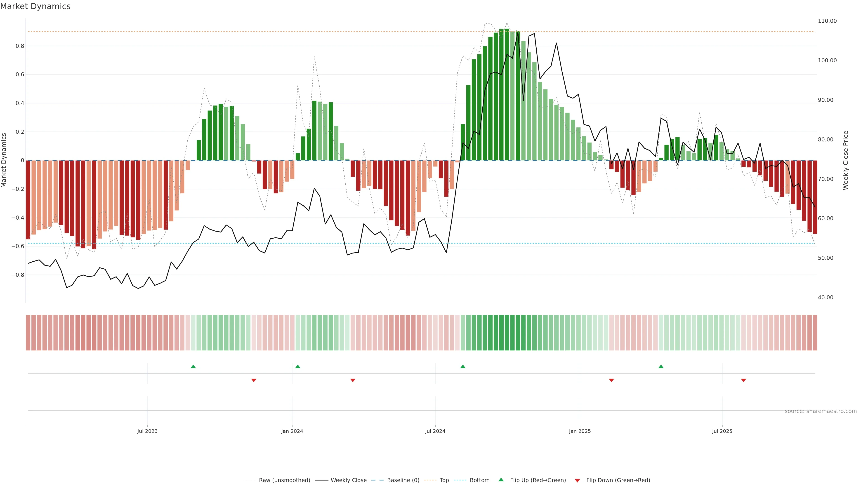Click the Jan 2025 x-axis label
This screenshot has width=868, height=488.
pos(580,431)
